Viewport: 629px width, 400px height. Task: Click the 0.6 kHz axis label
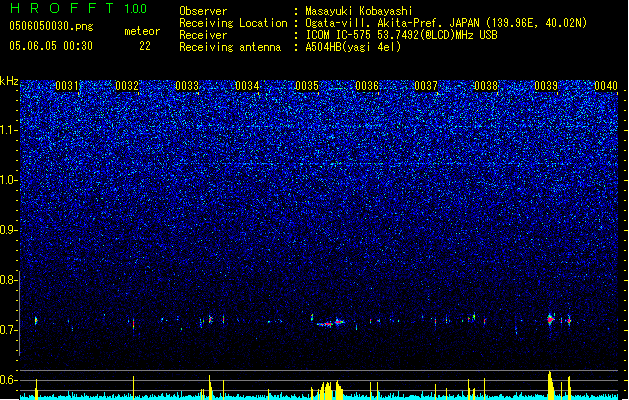(x=9, y=380)
